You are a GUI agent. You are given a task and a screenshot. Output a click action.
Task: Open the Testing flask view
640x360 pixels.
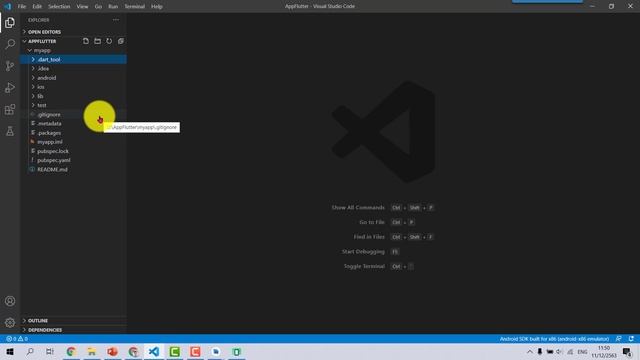pos(10,131)
